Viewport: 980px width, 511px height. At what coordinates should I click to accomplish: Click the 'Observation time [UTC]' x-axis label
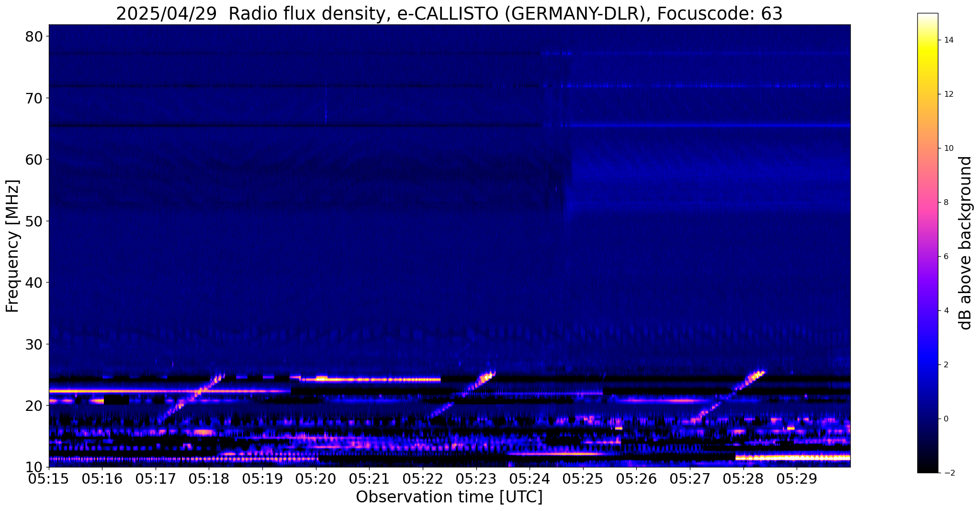pos(449,497)
